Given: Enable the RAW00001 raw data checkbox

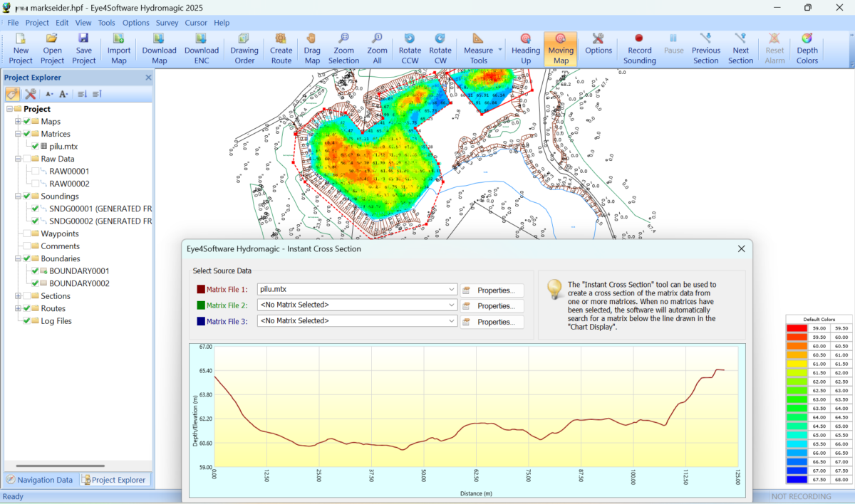Looking at the screenshot, I should [x=35, y=172].
